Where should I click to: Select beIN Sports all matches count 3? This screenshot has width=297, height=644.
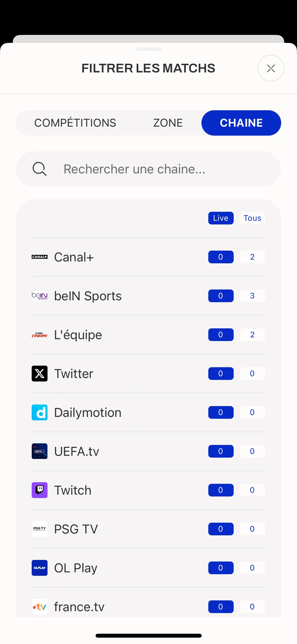252,296
